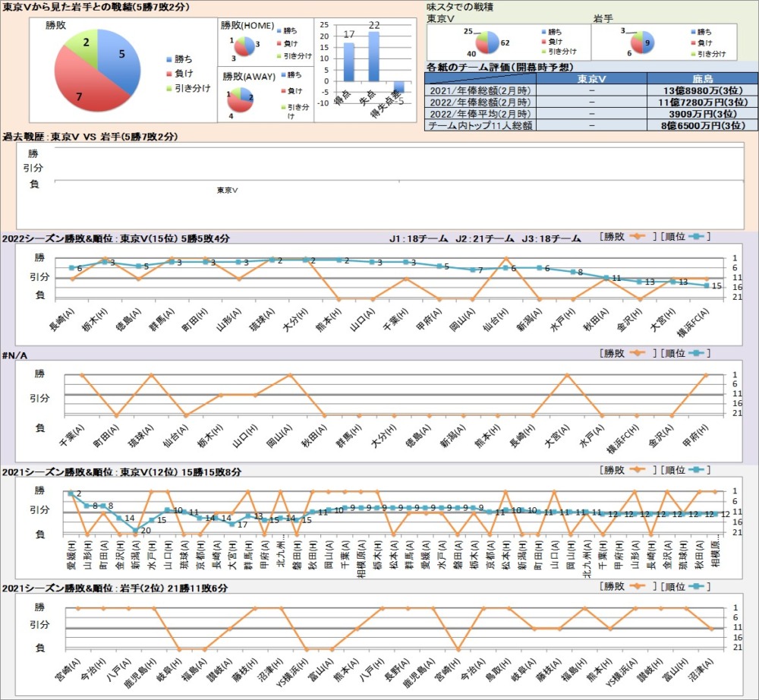This screenshot has width=759, height=700.
Task: Select the 失点 bar showing 22
Action: [373, 56]
